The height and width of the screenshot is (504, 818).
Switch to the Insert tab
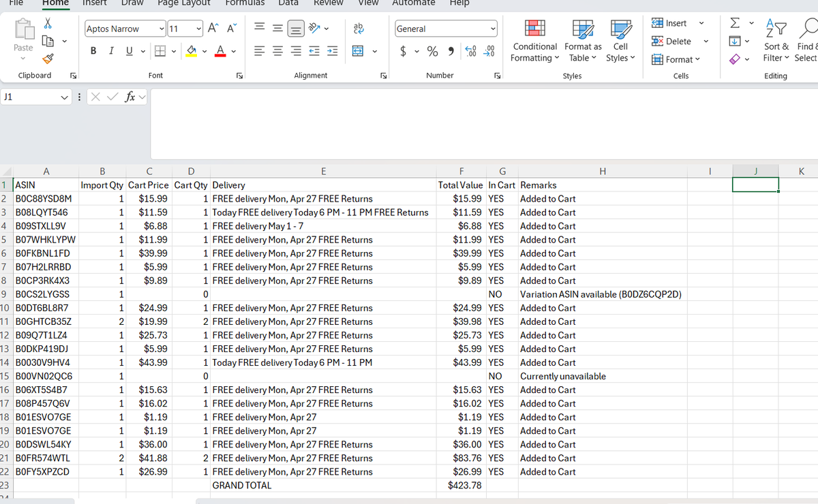[94, 3]
